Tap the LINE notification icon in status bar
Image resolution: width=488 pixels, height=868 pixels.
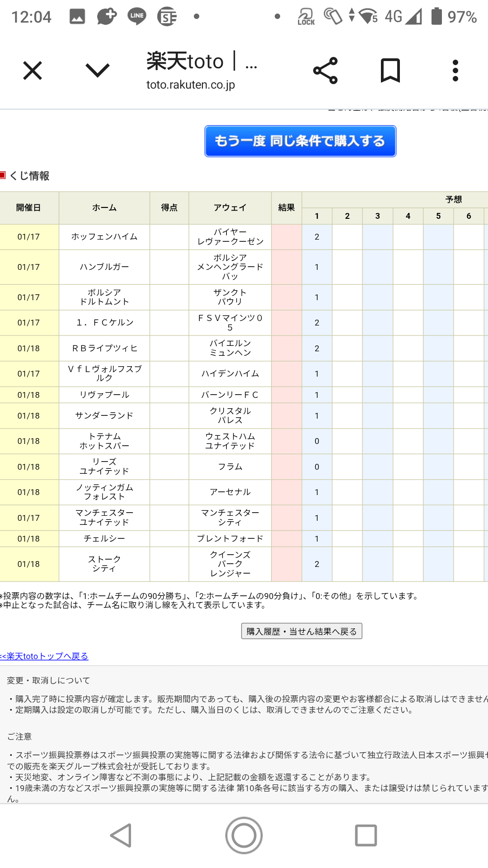[136, 17]
